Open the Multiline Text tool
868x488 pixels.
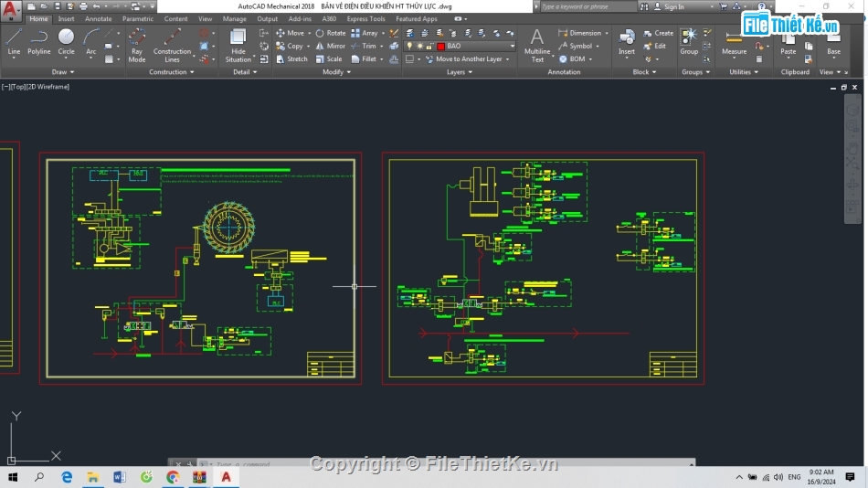tap(537, 46)
